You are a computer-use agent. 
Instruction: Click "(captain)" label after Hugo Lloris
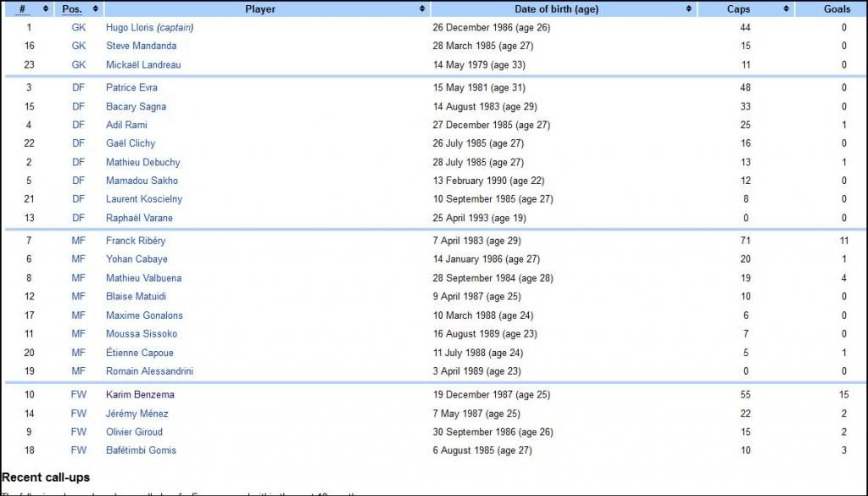click(x=175, y=28)
